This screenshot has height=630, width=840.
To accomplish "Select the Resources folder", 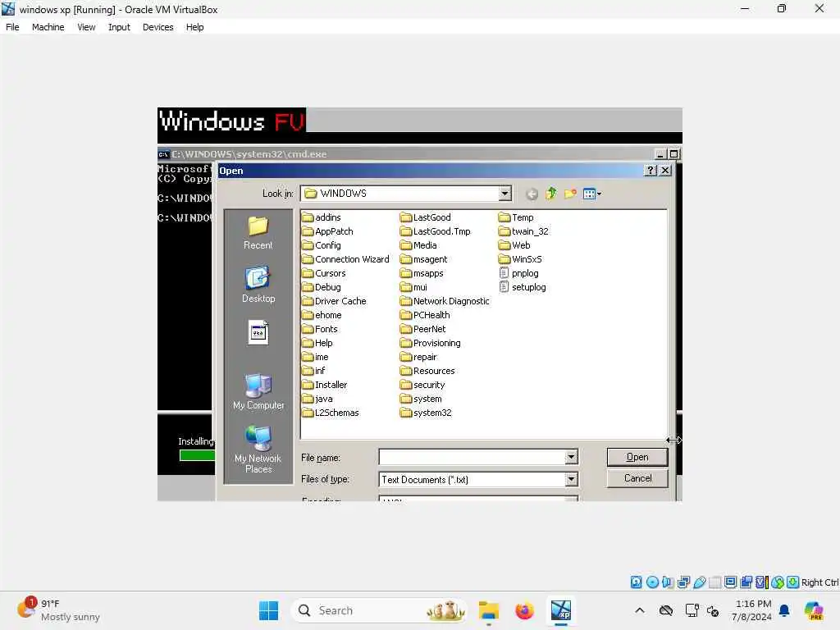I will 427,371.
